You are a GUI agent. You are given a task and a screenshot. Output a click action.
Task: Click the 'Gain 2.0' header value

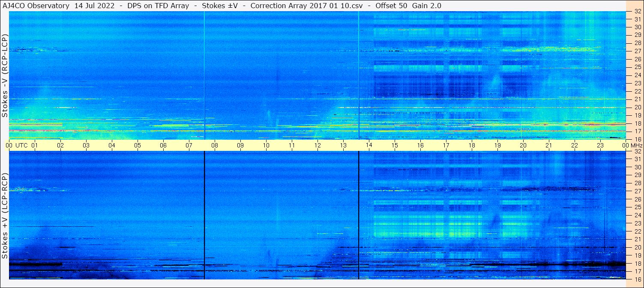(427, 6)
